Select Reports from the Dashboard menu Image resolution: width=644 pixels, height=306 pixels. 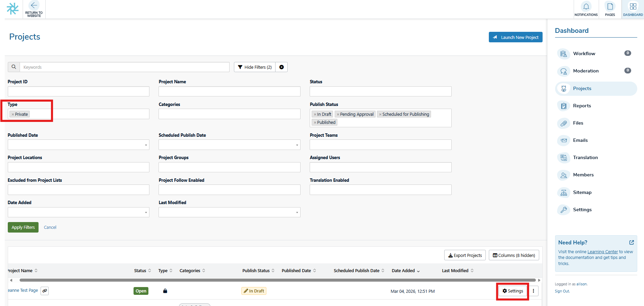(x=582, y=106)
